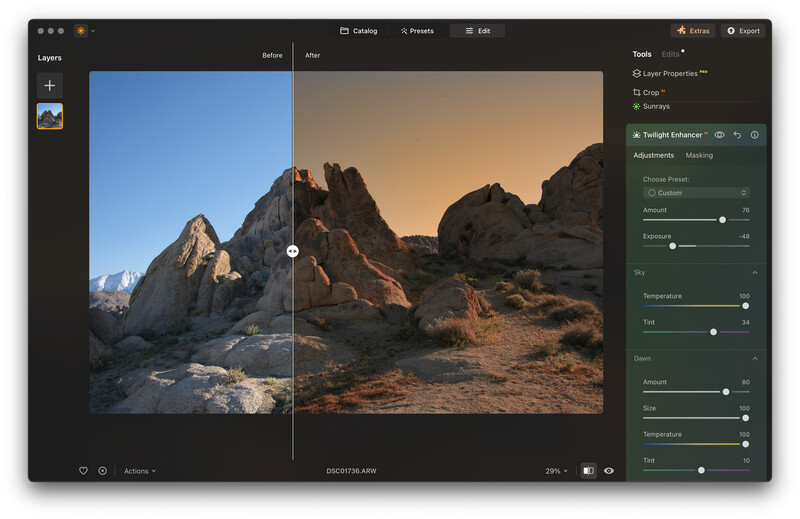
Task: Click the Twilight Enhancer sun icon
Action: 636,135
